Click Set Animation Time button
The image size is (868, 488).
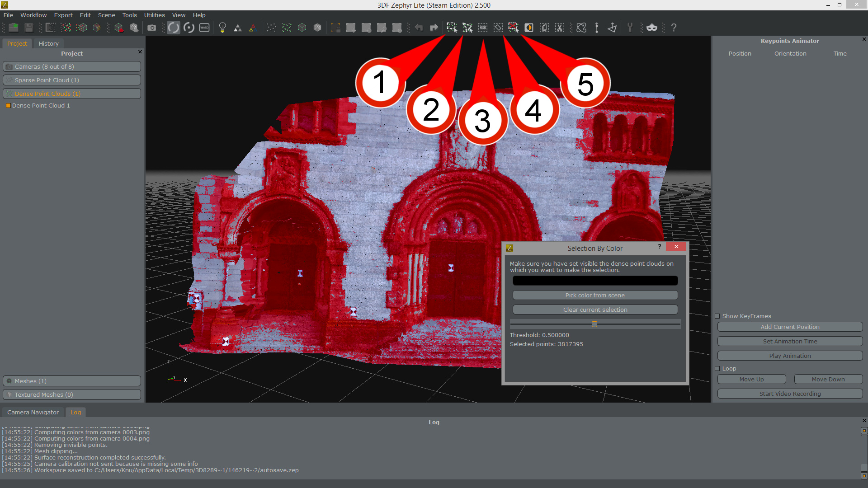coord(790,341)
